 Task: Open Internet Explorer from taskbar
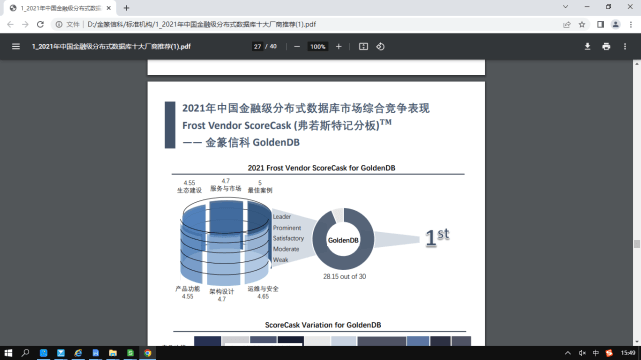click(x=78, y=353)
